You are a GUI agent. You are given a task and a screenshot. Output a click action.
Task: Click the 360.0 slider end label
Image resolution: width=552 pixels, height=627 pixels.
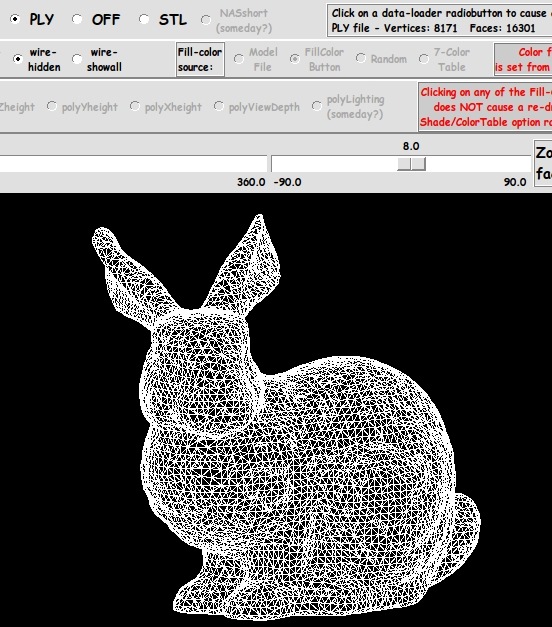[x=251, y=182]
